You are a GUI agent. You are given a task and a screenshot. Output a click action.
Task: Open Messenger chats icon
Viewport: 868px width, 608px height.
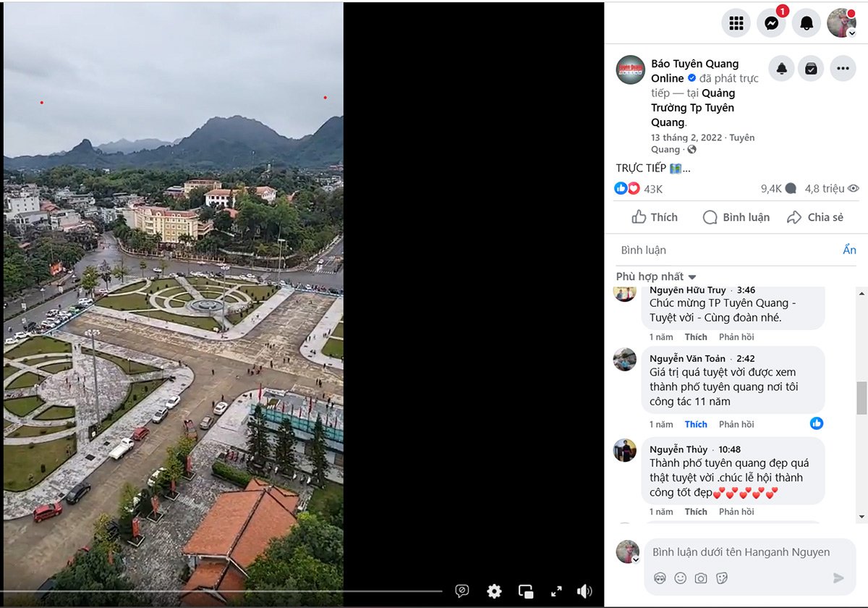click(x=771, y=23)
